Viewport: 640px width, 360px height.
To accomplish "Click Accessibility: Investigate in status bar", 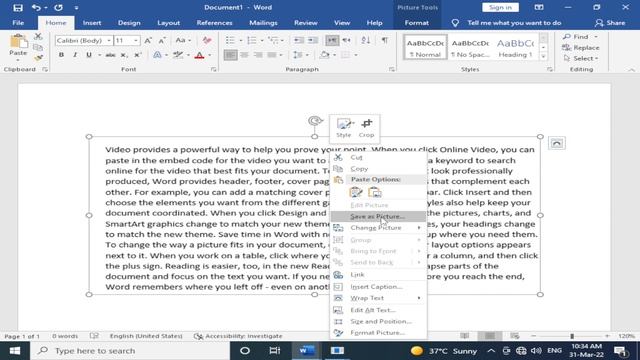I will pos(238,336).
